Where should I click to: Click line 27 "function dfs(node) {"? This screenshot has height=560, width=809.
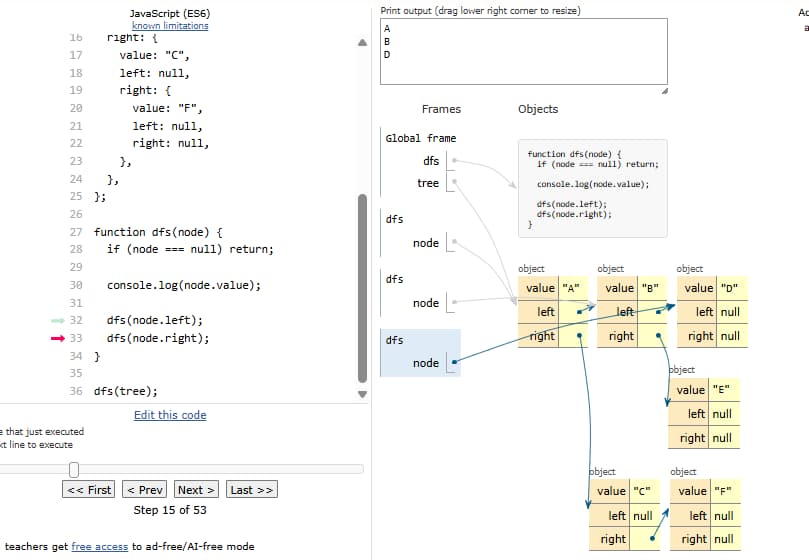tap(158, 232)
